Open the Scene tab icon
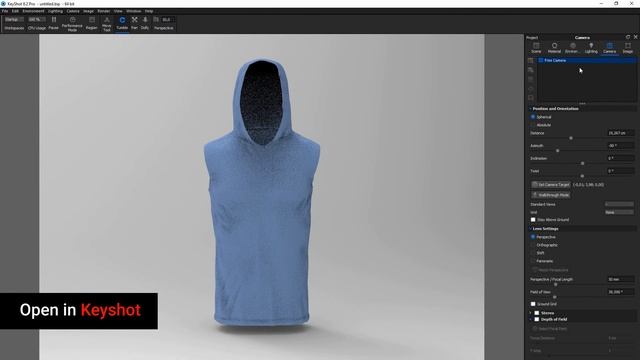This screenshot has height=360, width=640. (536, 46)
